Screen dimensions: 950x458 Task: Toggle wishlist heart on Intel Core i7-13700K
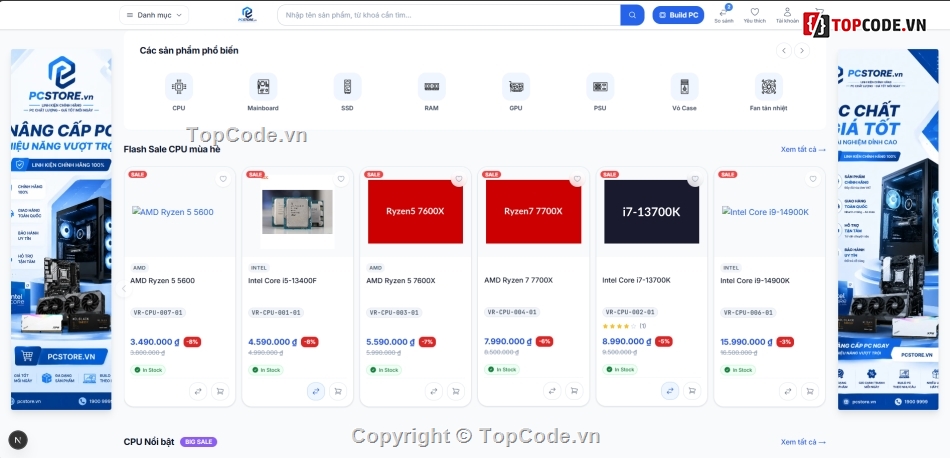[x=695, y=179]
